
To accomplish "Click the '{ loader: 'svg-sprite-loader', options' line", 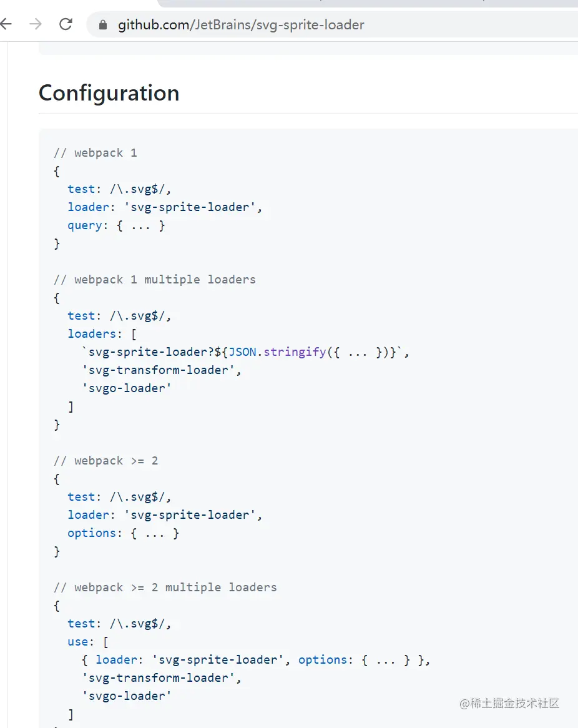I will (x=256, y=660).
